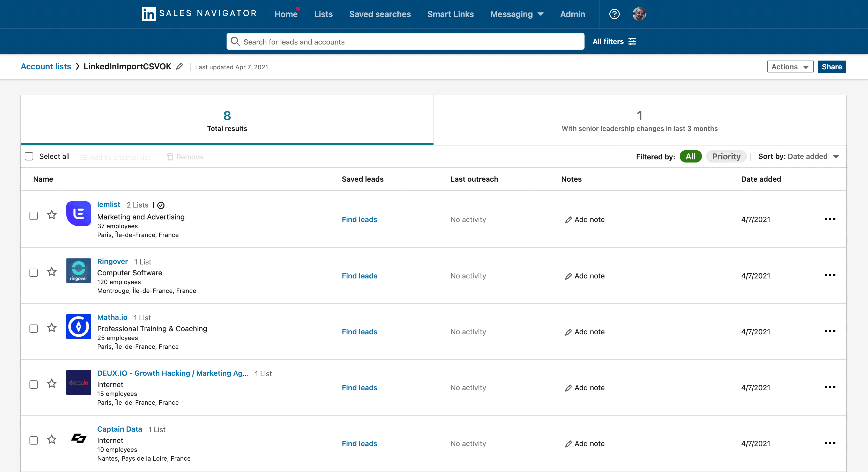868x472 pixels.
Task: Star the Ringover account
Action: 51,272
